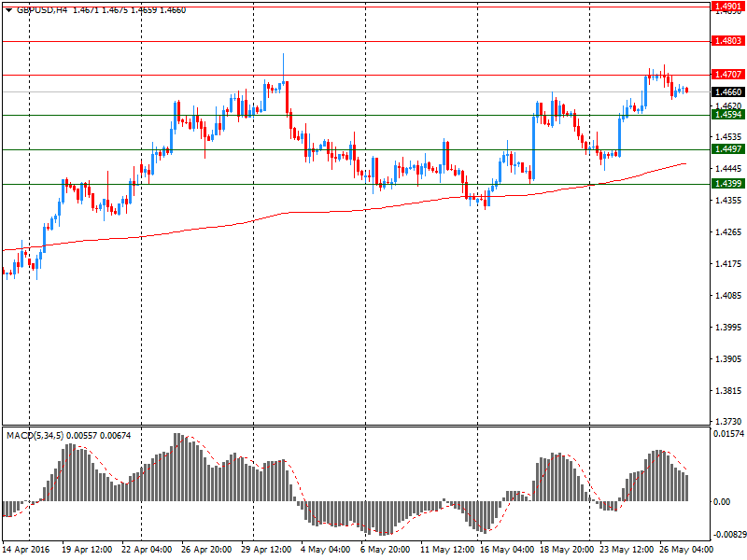747x560 pixels.
Task: Click the 26 Apr 20:00 time label
Action: pos(206,550)
